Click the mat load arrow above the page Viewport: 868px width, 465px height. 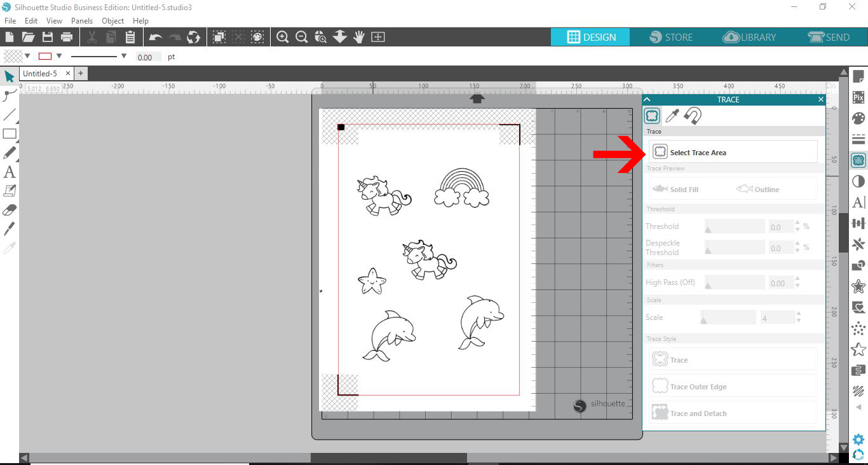point(478,99)
